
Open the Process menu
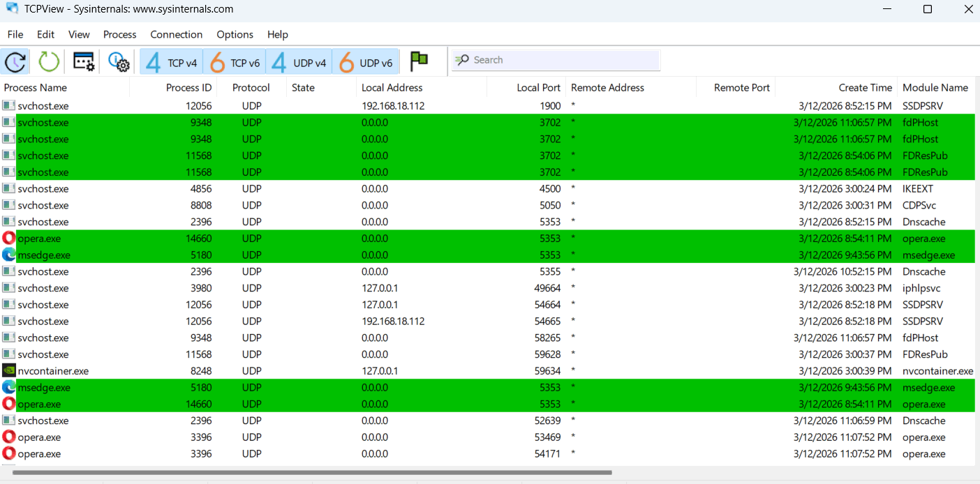click(119, 34)
